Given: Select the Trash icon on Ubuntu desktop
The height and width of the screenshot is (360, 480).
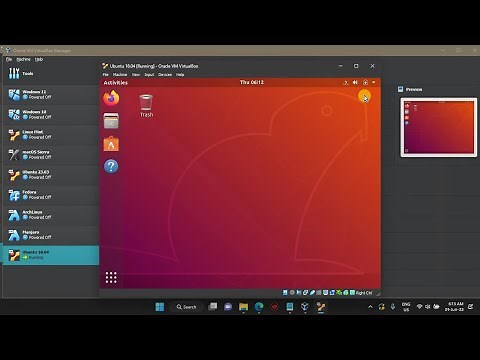Looking at the screenshot, I should point(146,106).
